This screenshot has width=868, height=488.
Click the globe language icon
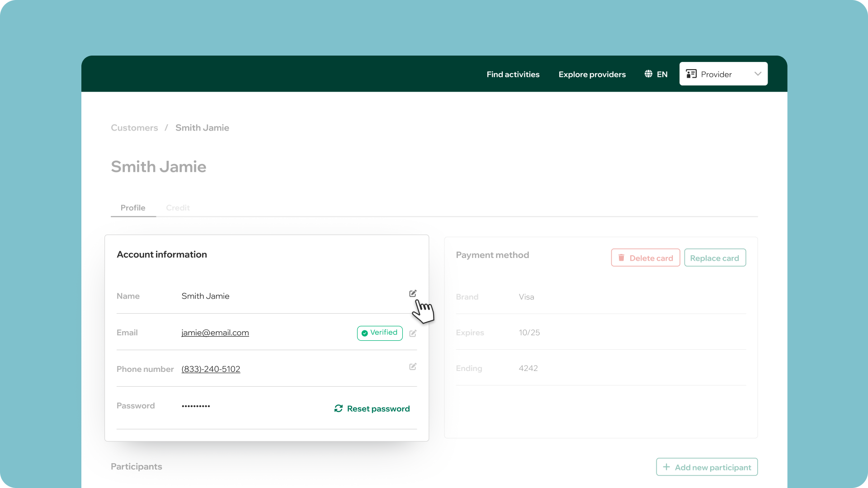point(648,74)
